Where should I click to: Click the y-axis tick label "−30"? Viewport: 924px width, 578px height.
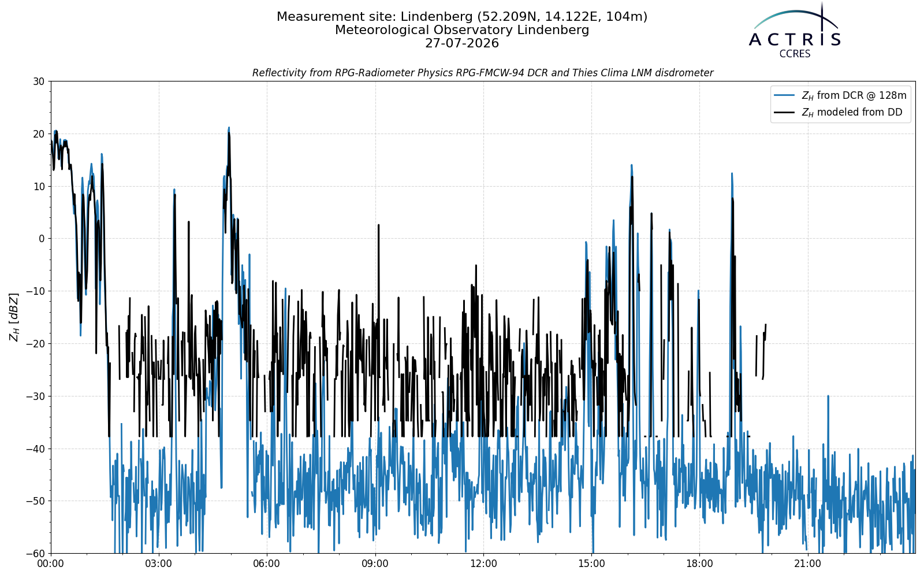click(x=35, y=397)
